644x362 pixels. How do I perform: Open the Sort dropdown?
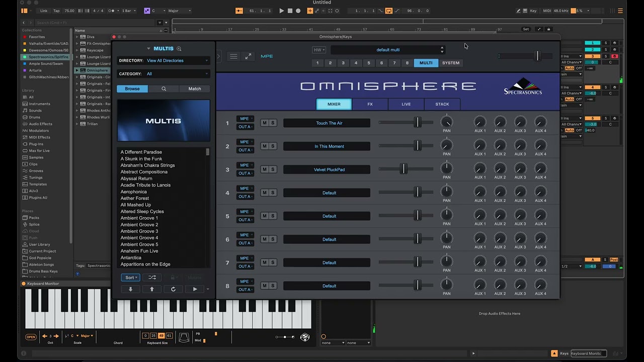[130, 278]
